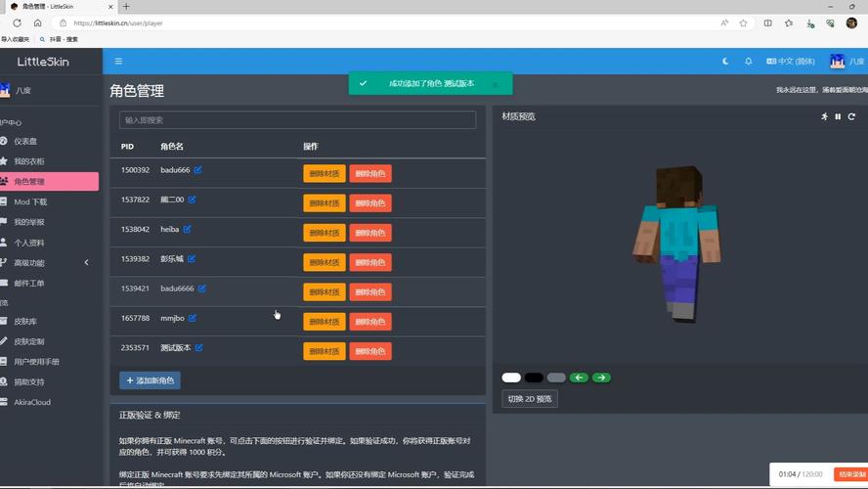Viewport: 868px width, 489px height.
Task: Open 邮件工单 in the sidebar
Action: click(28, 283)
